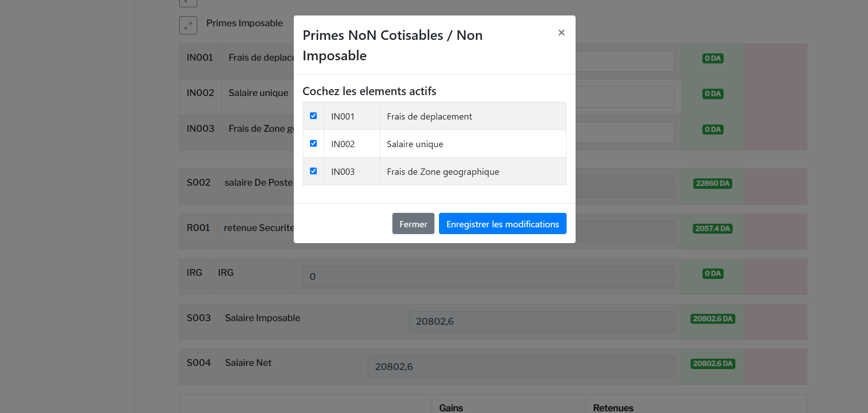The height and width of the screenshot is (413, 868).
Task: Select the Salaire Imposable input field
Action: coord(541,322)
